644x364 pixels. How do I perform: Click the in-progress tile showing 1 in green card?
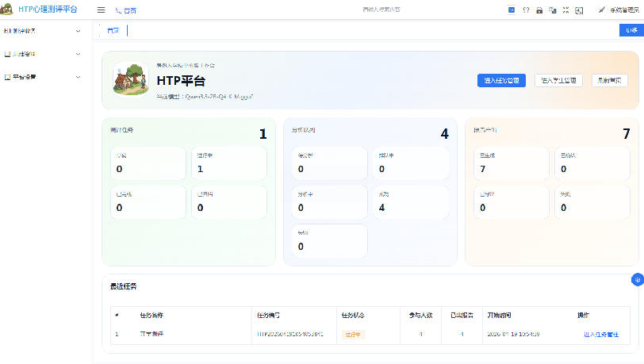tap(229, 163)
